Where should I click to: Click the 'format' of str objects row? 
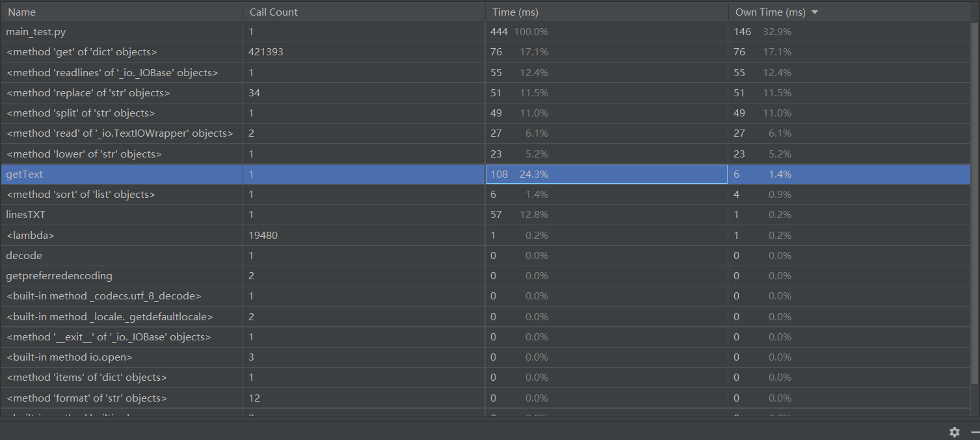coord(486,398)
